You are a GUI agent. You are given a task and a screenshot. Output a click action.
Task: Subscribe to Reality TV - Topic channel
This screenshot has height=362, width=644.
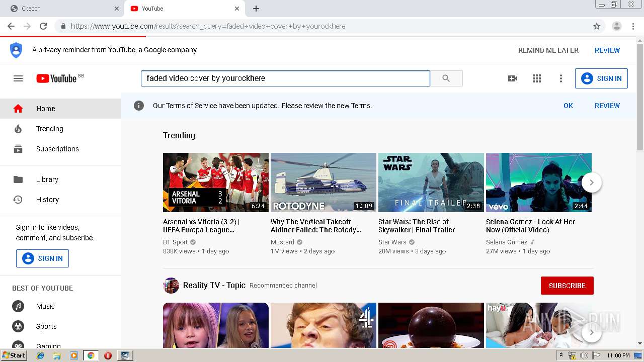click(x=567, y=286)
